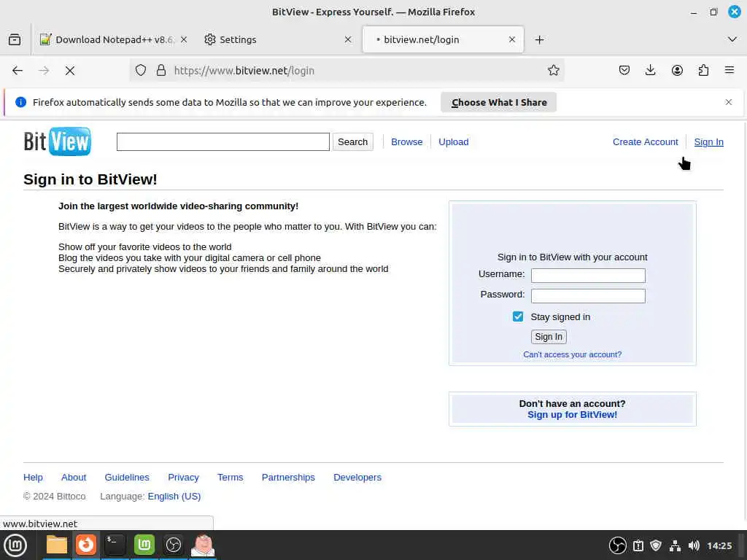747x560 pixels.
Task: Open the tracking protection shield icon
Action: coord(141,71)
